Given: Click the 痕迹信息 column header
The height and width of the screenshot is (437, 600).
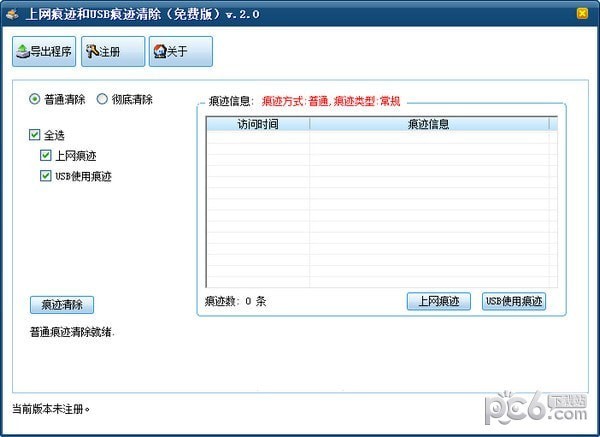Looking at the screenshot, I should click(428, 124).
